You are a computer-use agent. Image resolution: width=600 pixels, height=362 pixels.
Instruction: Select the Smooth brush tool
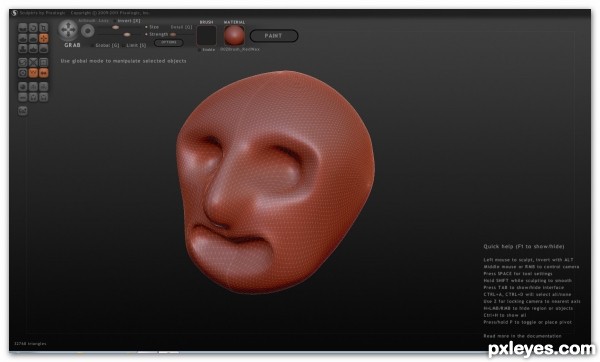pyautogui.click(x=44, y=49)
